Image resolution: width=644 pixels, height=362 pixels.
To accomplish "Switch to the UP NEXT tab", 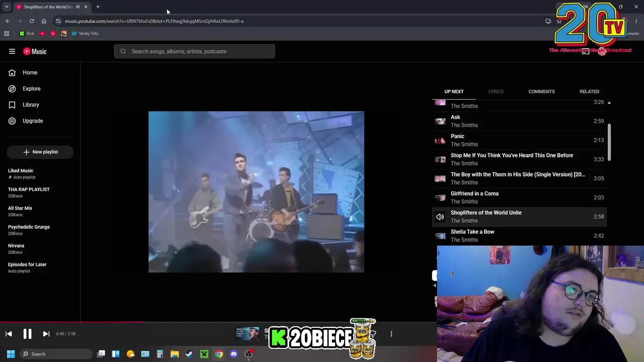I will (454, 92).
